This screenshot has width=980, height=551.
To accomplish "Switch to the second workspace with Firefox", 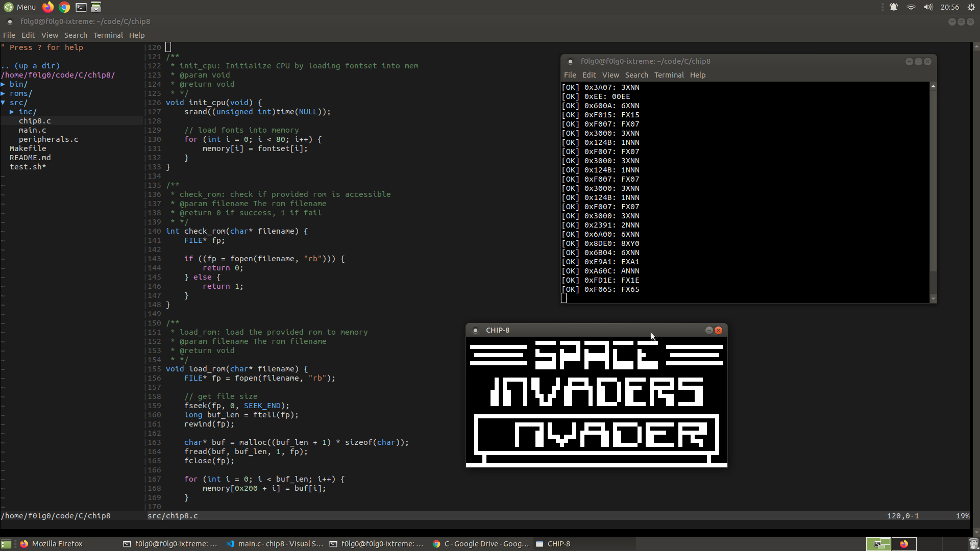I will tap(904, 544).
